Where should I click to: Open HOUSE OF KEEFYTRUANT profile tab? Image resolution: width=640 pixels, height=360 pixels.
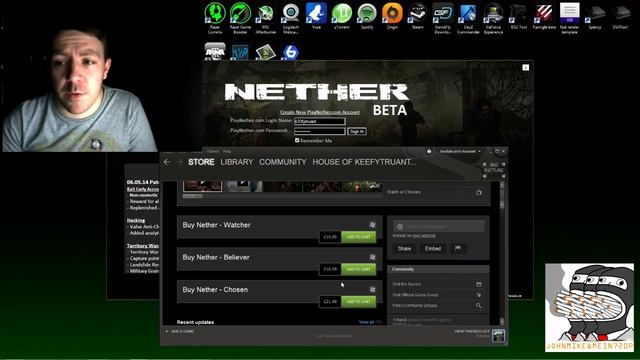coord(364,162)
